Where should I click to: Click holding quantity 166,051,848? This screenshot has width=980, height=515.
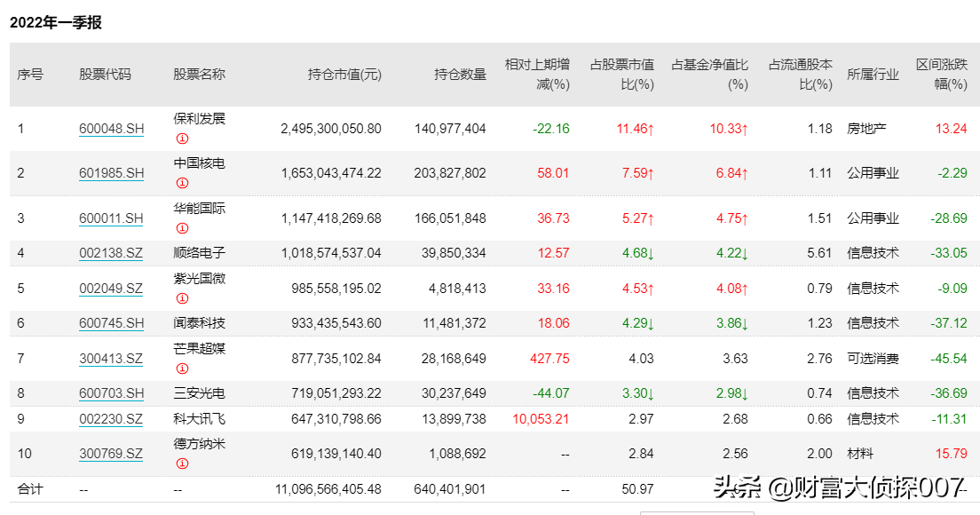click(450, 218)
